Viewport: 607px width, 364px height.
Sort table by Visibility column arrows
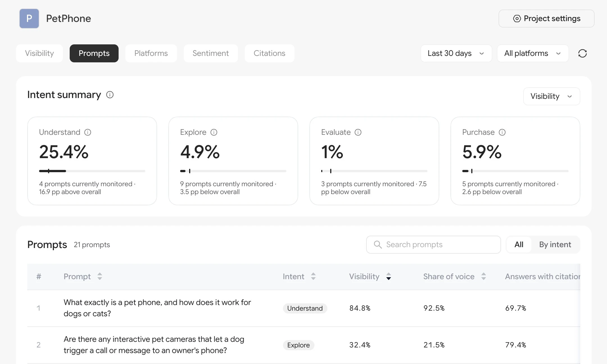tap(389, 276)
